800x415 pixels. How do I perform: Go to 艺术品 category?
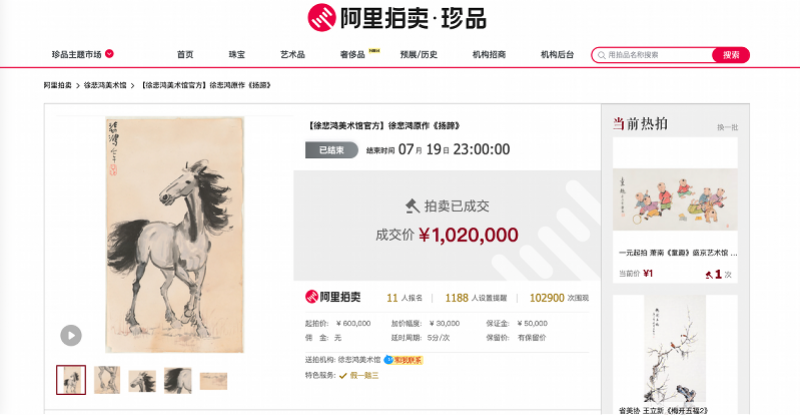[292, 55]
